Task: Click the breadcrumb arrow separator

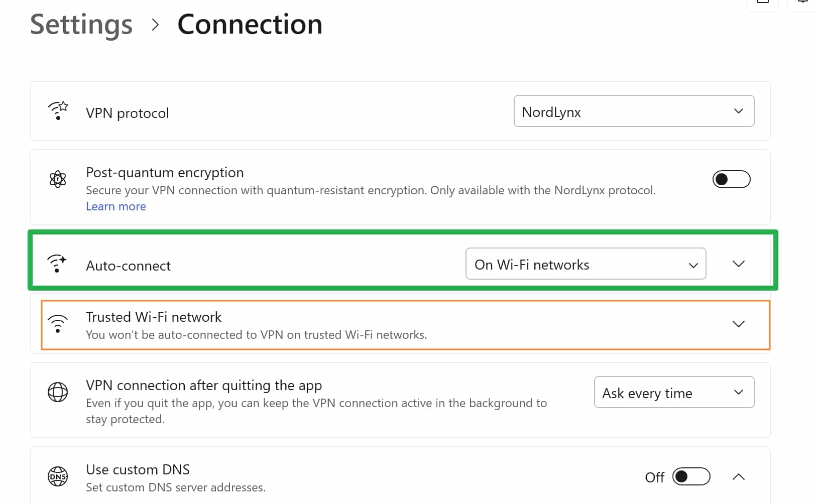Action: coord(155,25)
